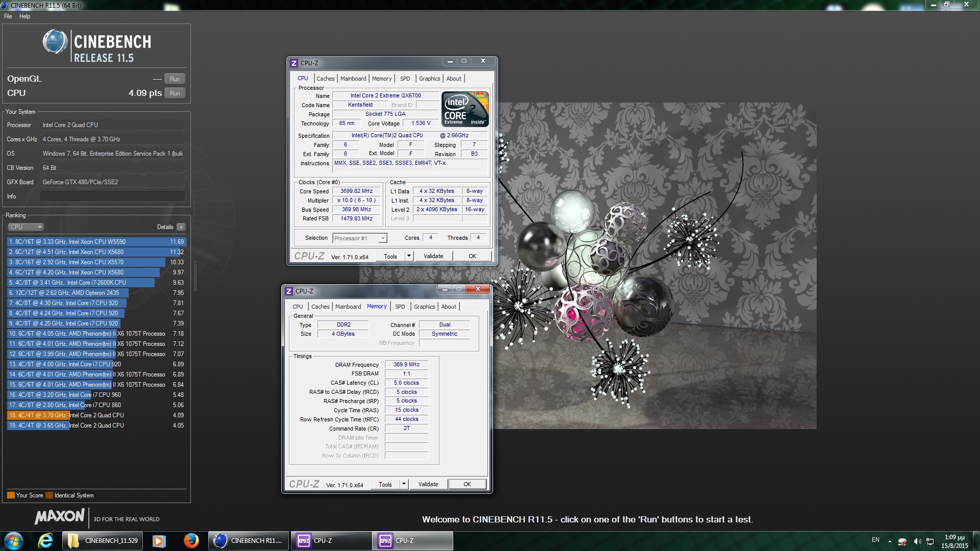The height and width of the screenshot is (551, 980).
Task: Click Validate in lower CPU-Z
Action: coord(428,484)
